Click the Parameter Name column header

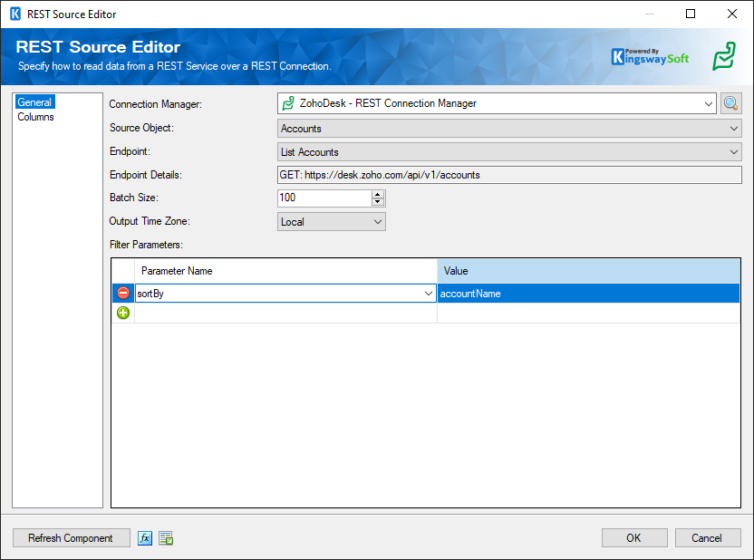click(x=285, y=271)
